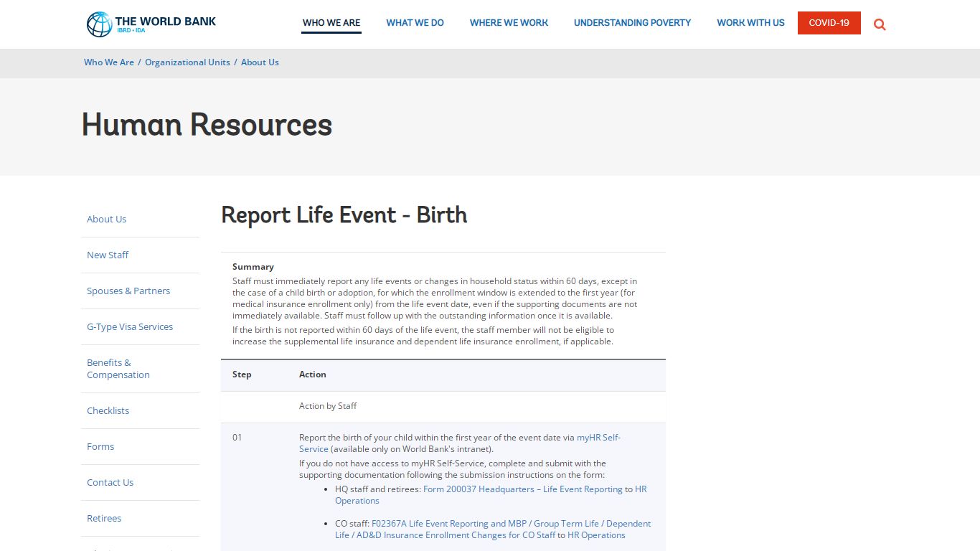Open the search magnifier icon
The image size is (980, 551).
pyautogui.click(x=880, y=24)
